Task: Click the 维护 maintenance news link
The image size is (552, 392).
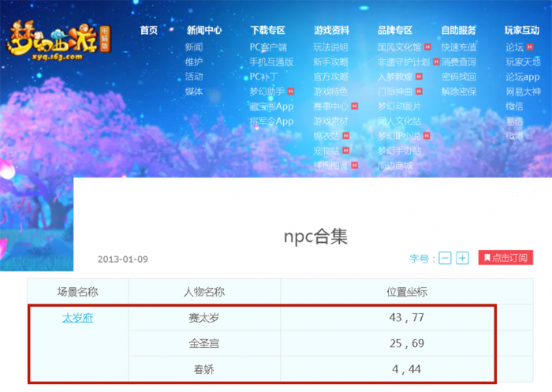Action: tap(194, 62)
